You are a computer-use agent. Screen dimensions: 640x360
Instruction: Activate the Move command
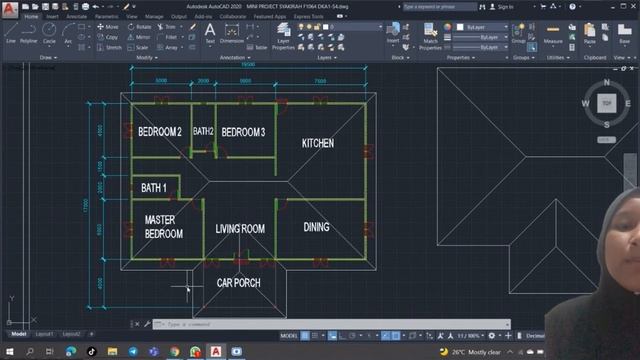(x=108, y=27)
